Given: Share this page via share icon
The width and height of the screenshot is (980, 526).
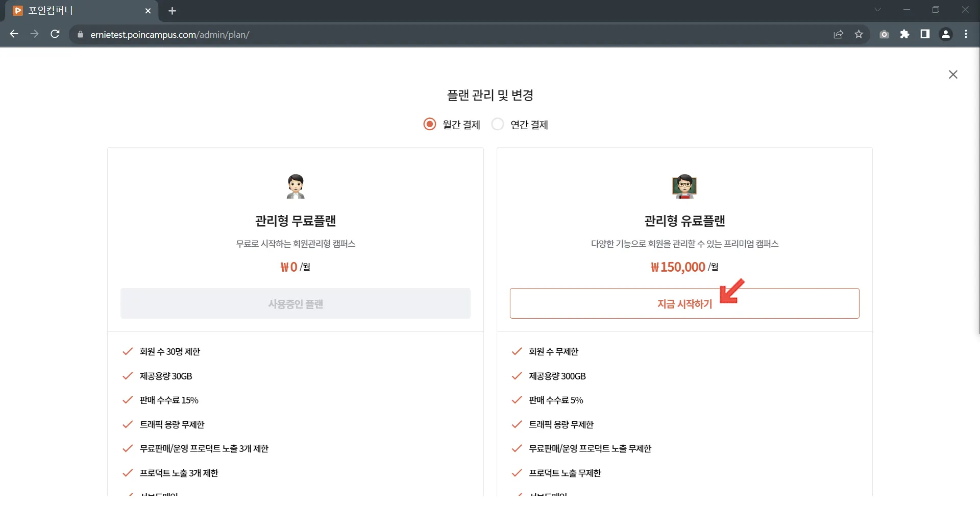Looking at the screenshot, I should [x=838, y=34].
